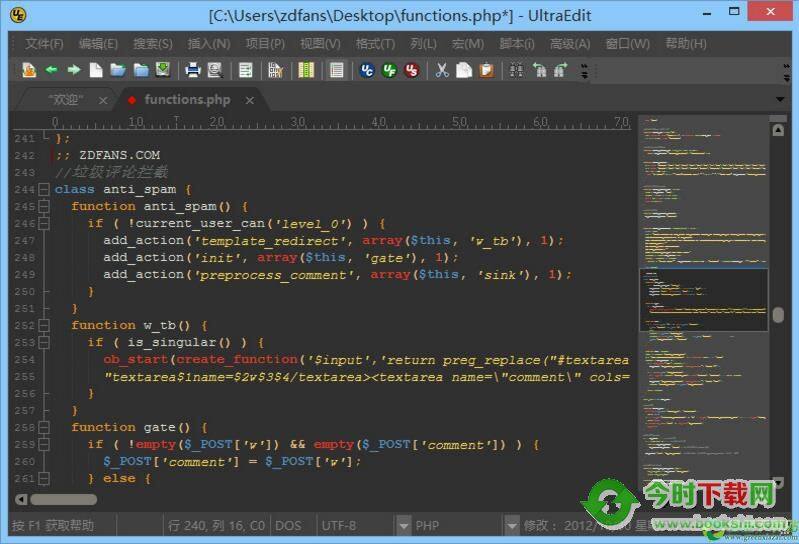Screen dimensions: 799x544
Task: Open the tab list dropdown arrow
Action: click(x=780, y=99)
